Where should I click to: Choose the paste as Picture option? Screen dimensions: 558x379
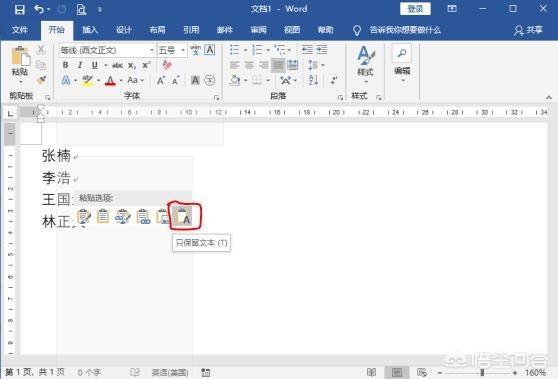163,216
